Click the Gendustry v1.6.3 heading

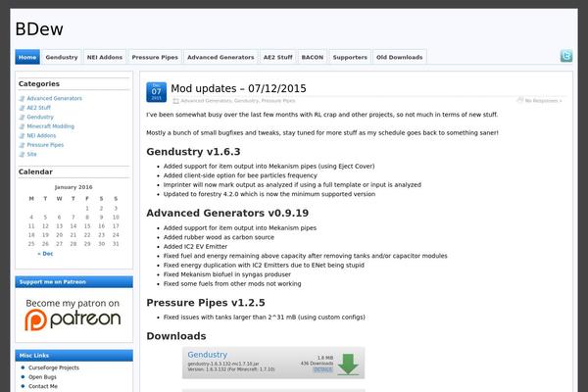193,152
